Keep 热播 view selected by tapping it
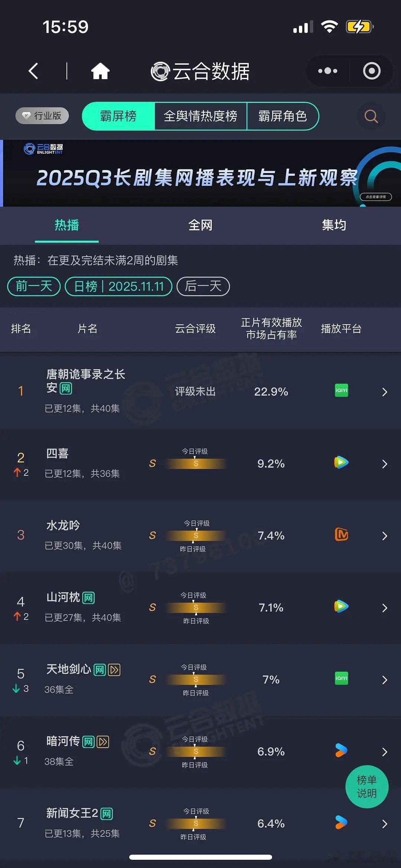 [x=66, y=225]
